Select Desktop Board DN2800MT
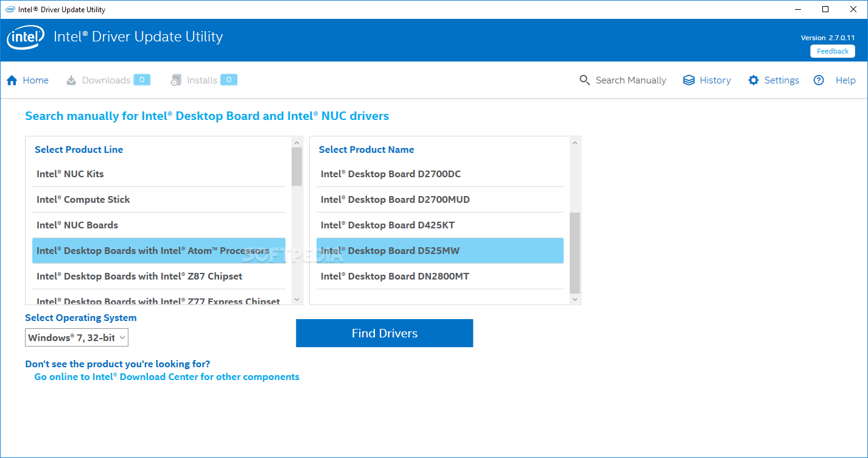 coord(440,277)
